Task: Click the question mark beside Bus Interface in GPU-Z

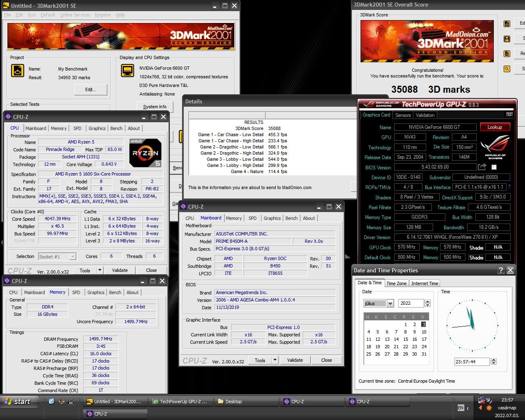Action: click(509, 187)
